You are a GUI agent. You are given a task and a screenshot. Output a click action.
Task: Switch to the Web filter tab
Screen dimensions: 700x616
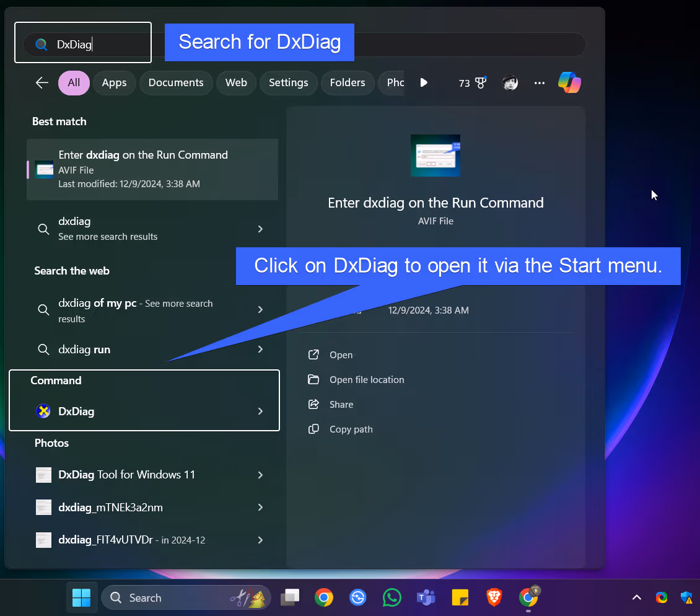click(x=236, y=82)
